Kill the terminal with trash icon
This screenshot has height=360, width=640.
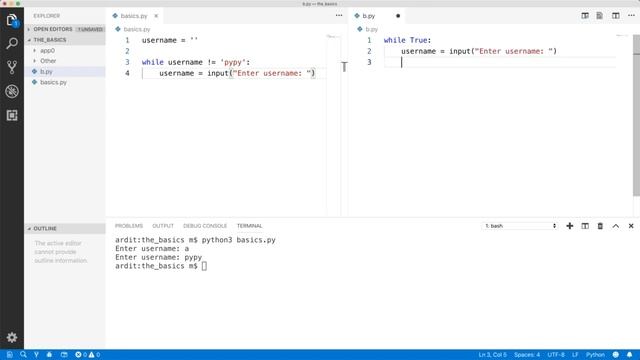pos(600,226)
